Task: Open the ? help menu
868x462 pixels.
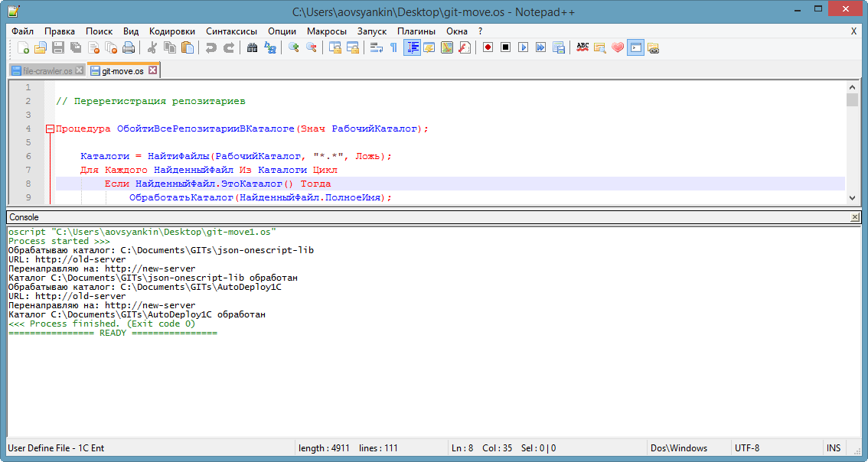Action: point(481,31)
